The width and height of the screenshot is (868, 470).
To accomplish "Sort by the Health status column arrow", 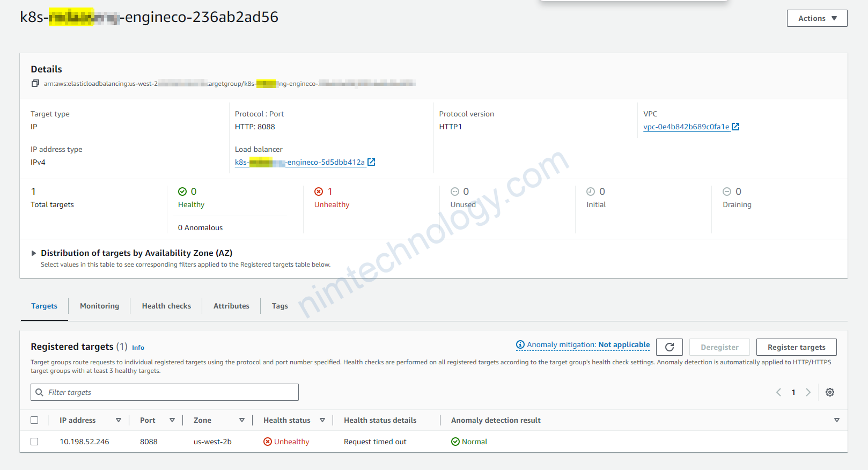I will point(322,420).
